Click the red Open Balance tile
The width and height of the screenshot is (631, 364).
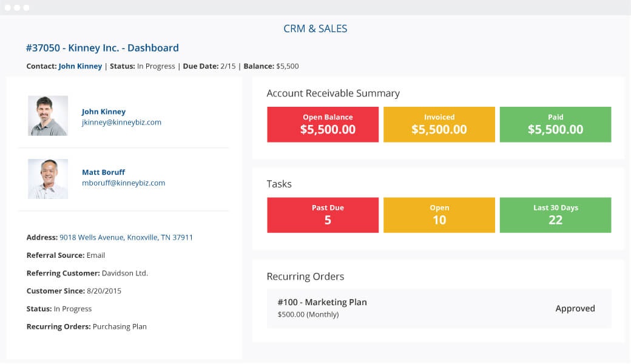point(323,125)
